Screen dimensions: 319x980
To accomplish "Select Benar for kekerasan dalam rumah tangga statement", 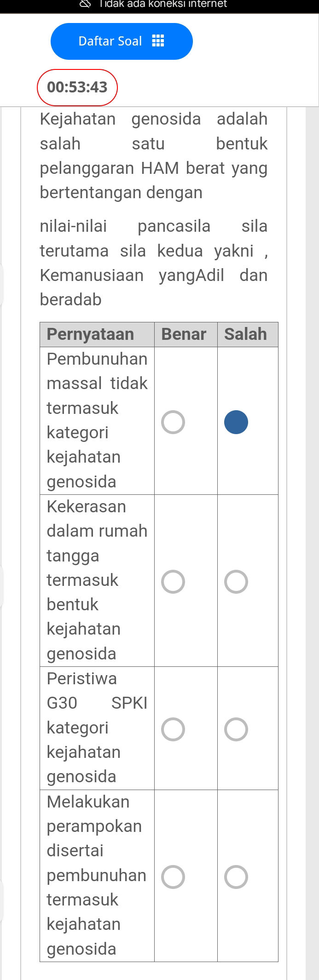I will [173, 581].
